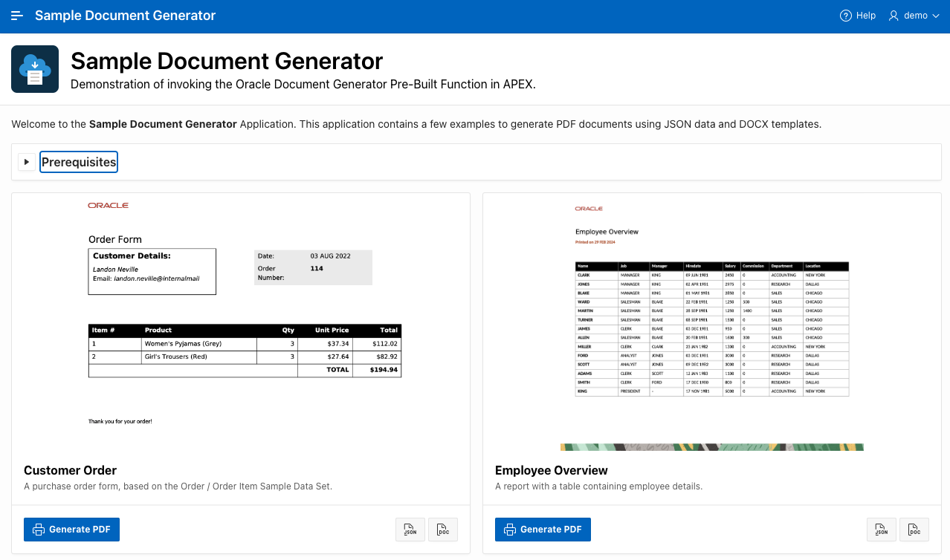The image size is (950, 560).
Task: Generate PDF for the Customer Order
Action: (71, 529)
